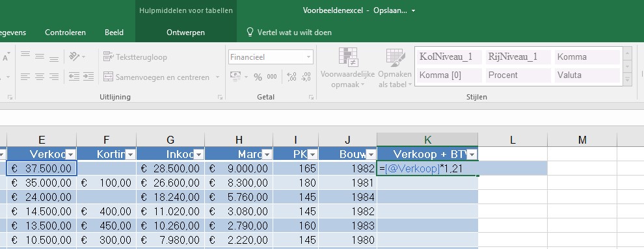Click the increase decimal places icon
Viewport: 644px width, 249px height.
[x=291, y=77]
